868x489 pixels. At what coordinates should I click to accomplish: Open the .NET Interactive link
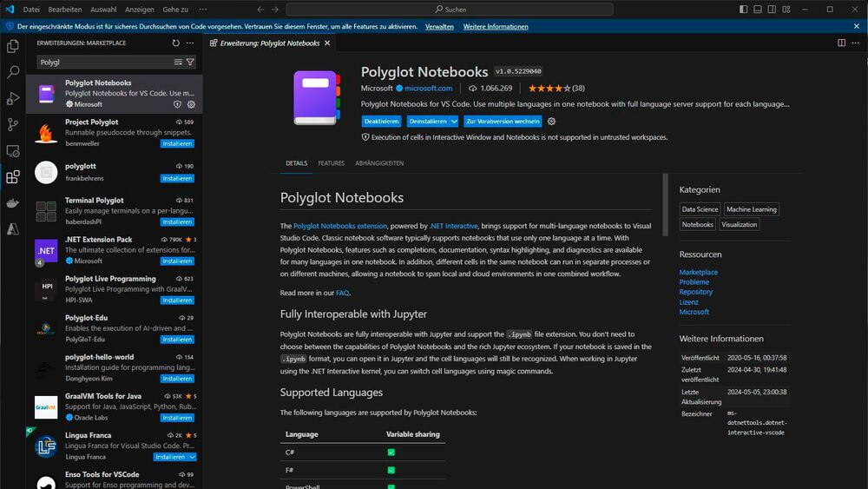453,226
